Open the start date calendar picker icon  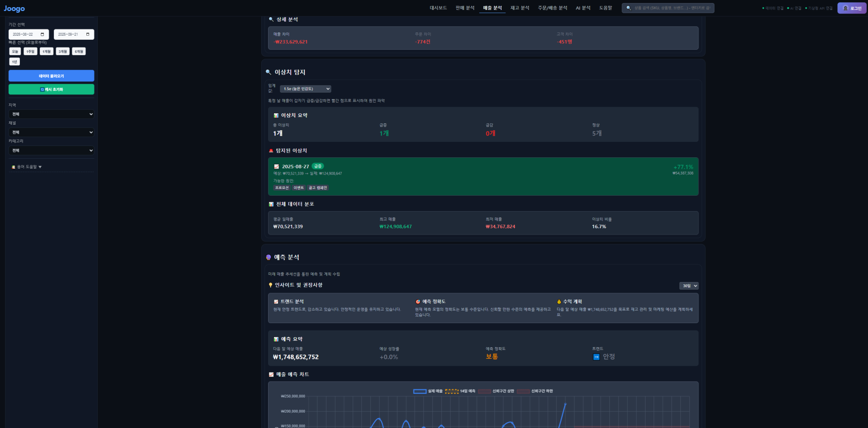coord(42,34)
